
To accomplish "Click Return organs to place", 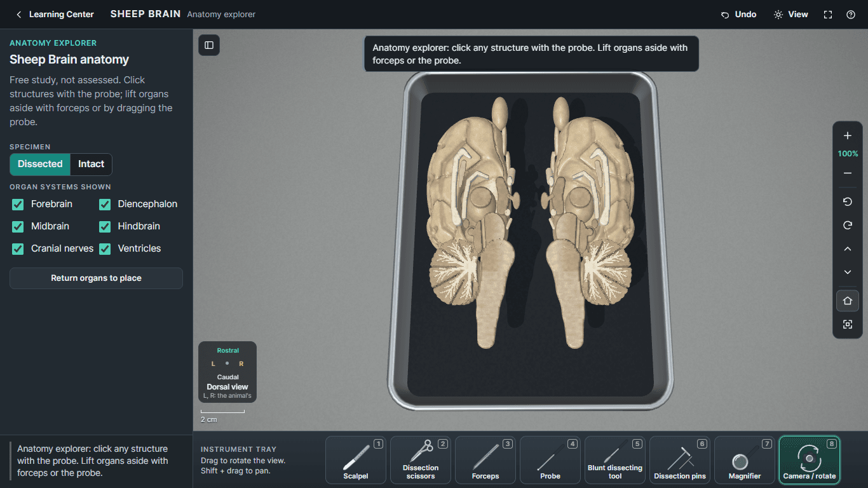I will click(x=96, y=278).
